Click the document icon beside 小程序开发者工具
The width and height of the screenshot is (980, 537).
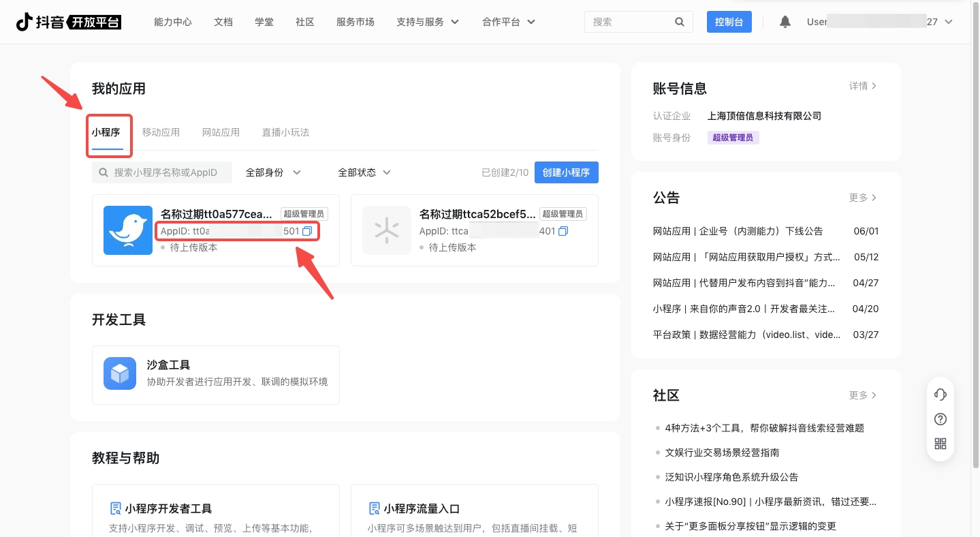tap(115, 508)
